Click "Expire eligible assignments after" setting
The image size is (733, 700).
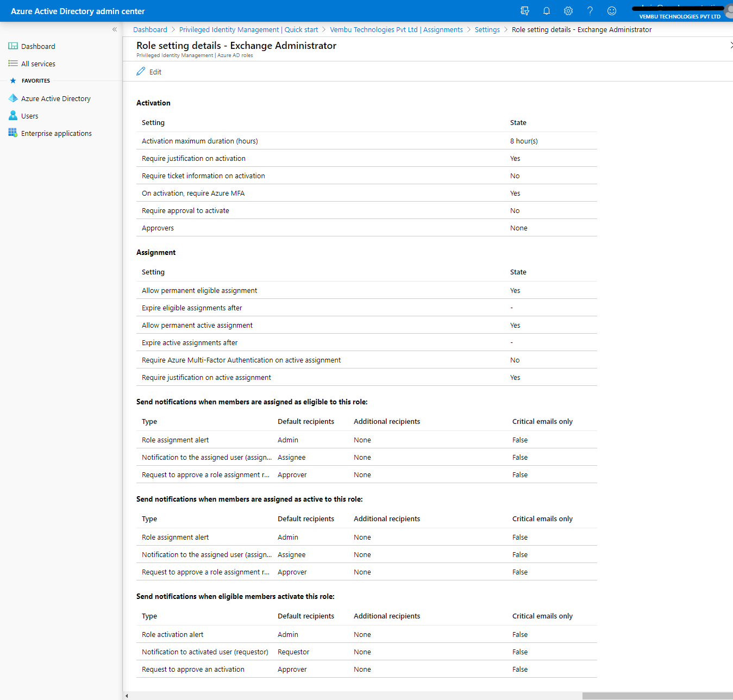192,308
